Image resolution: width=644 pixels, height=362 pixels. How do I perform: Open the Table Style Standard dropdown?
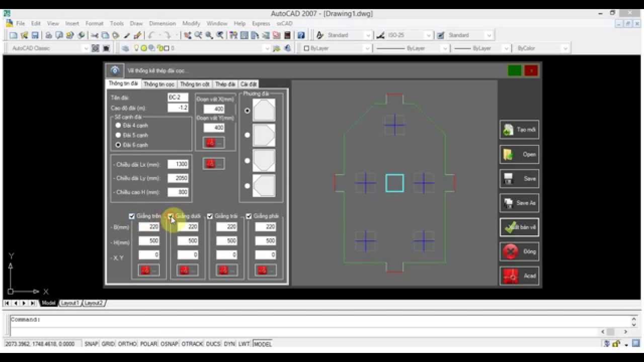pos(489,35)
